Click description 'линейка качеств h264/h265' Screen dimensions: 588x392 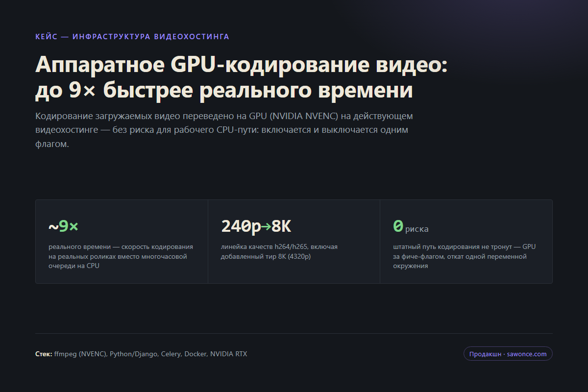coord(279,252)
